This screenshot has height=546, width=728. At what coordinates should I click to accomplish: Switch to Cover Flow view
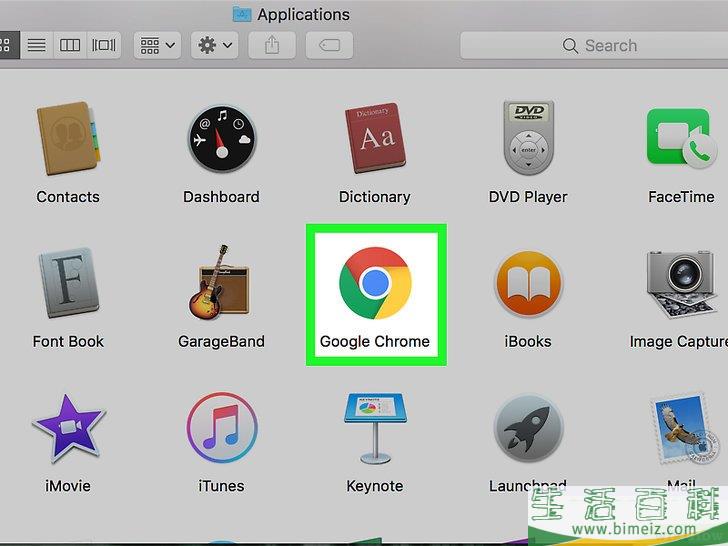tap(104, 45)
